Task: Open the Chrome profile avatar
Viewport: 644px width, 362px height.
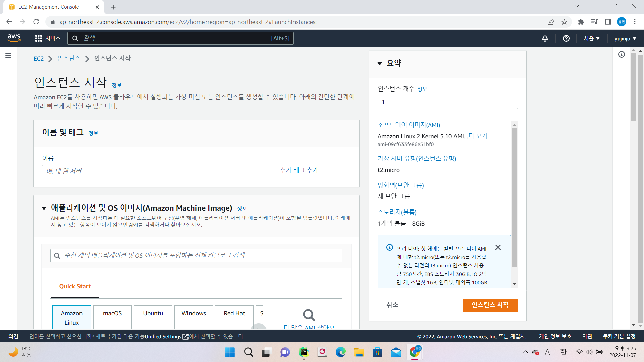Action: [622, 22]
